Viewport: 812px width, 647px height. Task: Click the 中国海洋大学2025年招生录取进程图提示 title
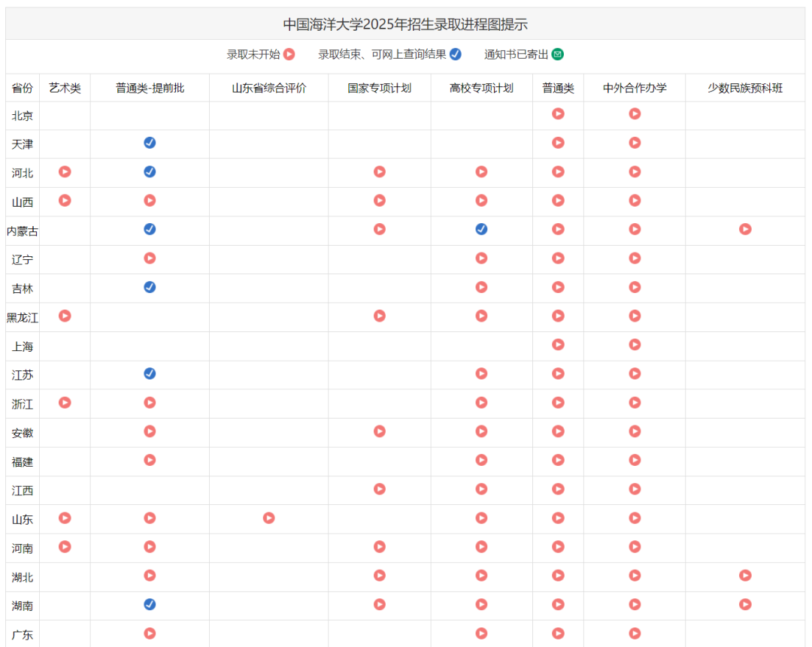point(405,24)
